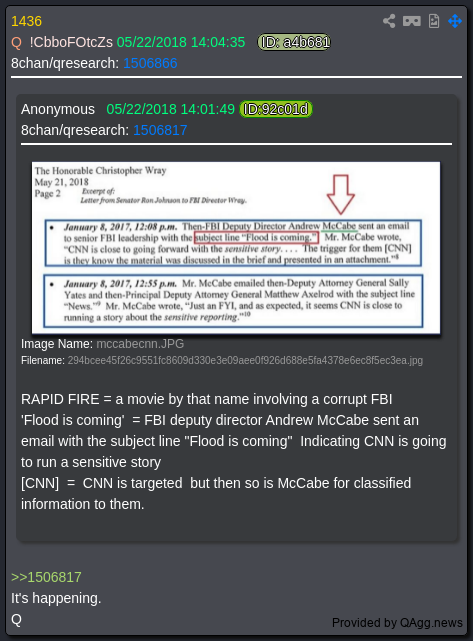Image resolution: width=473 pixels, height=641 pixels.
Task: Follow the >>1506817 reply reference
Action: pyautogui.click(x=46, y=577)
